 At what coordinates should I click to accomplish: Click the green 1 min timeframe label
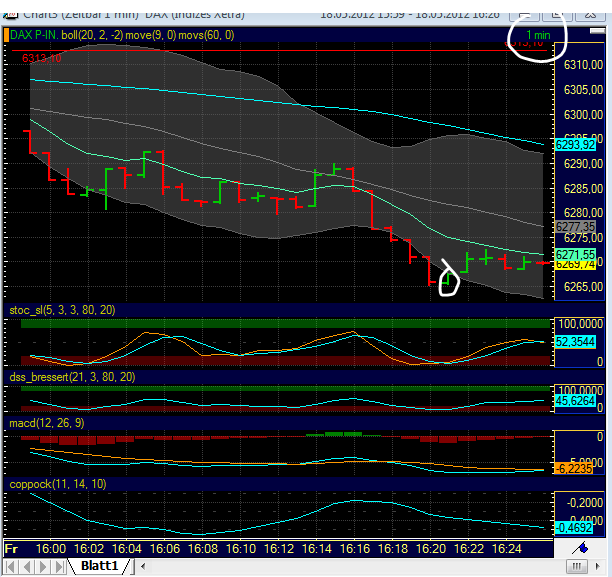(538, 35)
